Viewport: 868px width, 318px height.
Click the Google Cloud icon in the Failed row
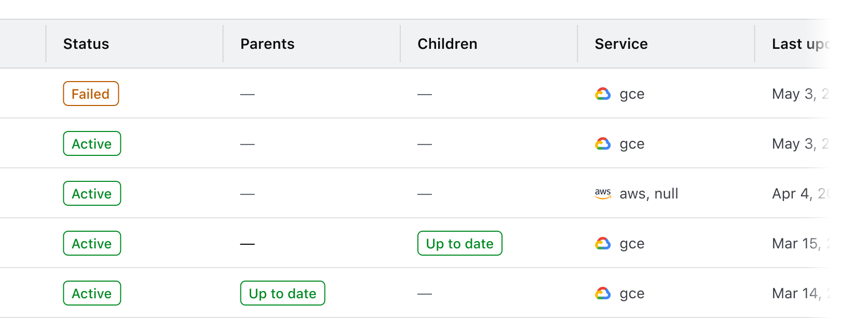pos(603,94)
